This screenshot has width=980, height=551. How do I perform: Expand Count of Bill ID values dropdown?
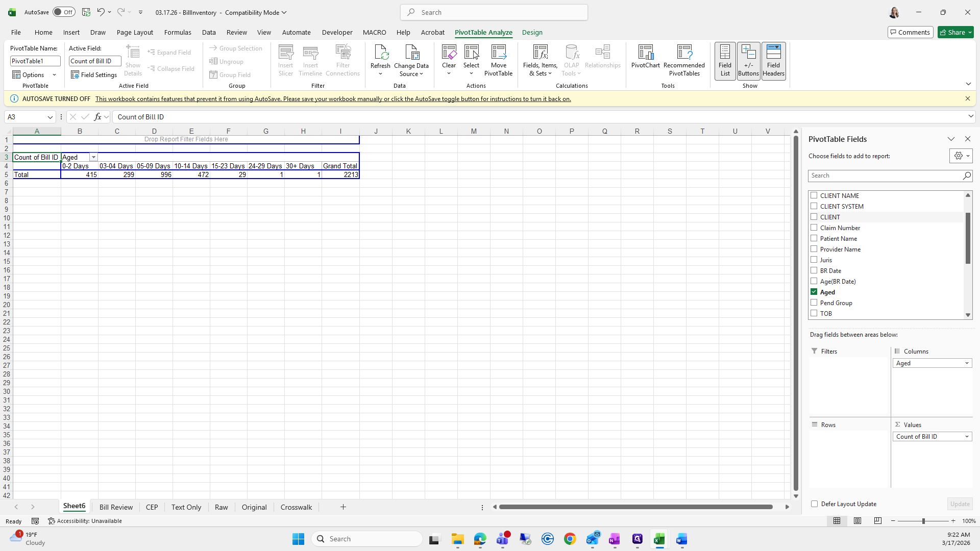point(966,437)
